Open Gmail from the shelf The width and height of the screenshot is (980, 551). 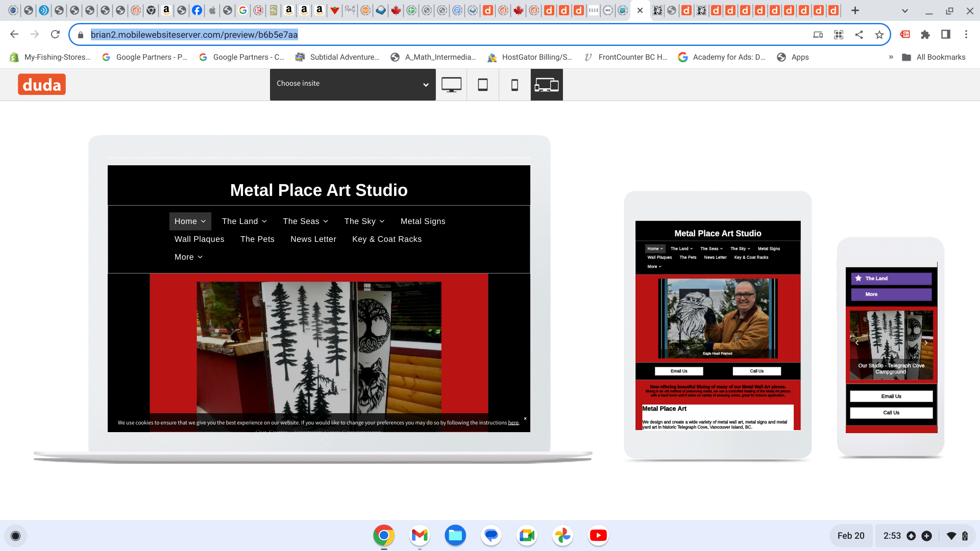(x=420, y=536)
